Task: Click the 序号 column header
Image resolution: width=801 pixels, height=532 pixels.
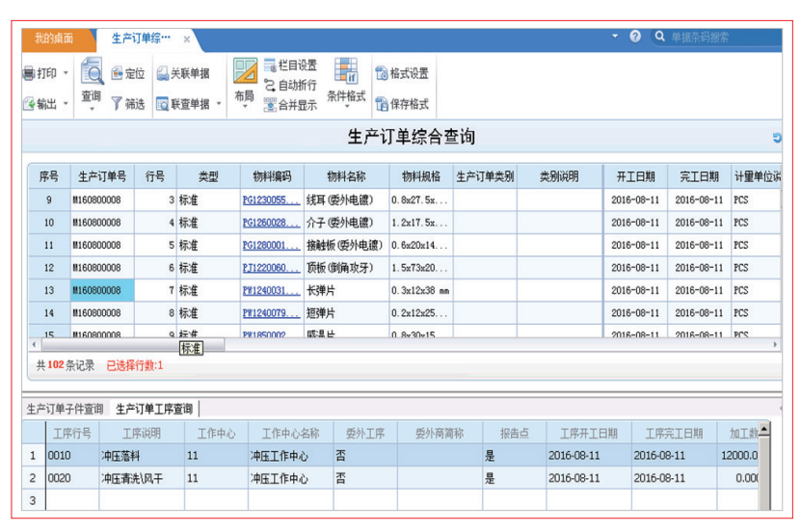Action: click(x=49, y=176)
